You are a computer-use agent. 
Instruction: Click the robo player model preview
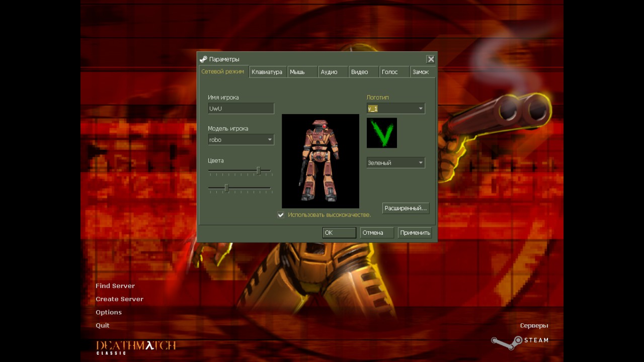point(320,161)
